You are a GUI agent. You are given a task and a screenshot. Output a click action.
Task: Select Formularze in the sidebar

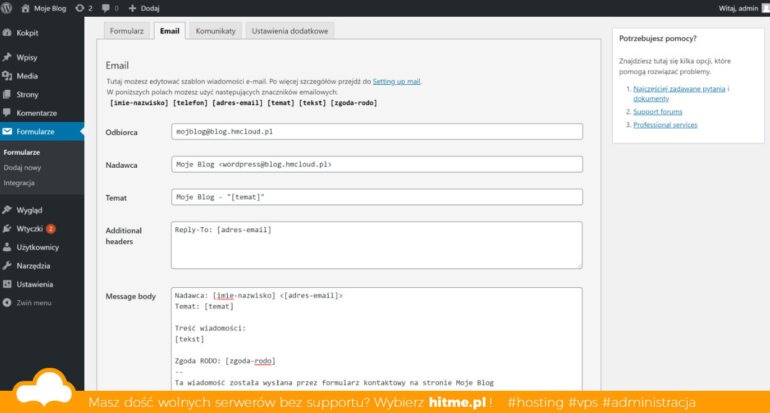click(x=35, y=132)
